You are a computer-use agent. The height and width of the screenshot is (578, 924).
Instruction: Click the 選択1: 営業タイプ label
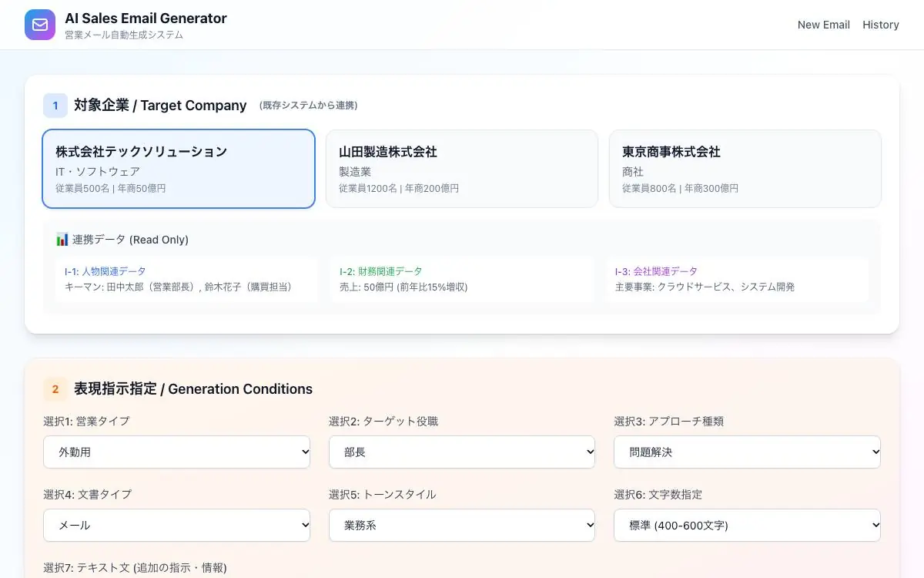coord(86,422)
